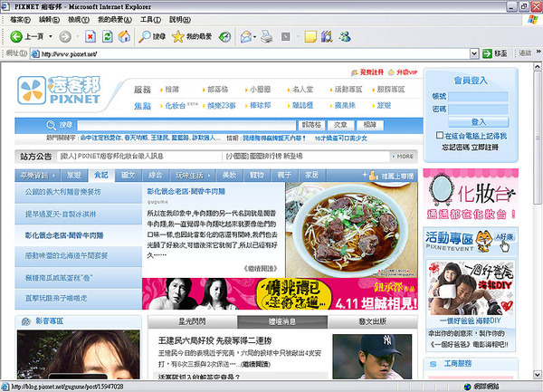Click the Mail envelope toolbar icon
Viewport: 543px width, 392px height.
(x=245, y=36)
